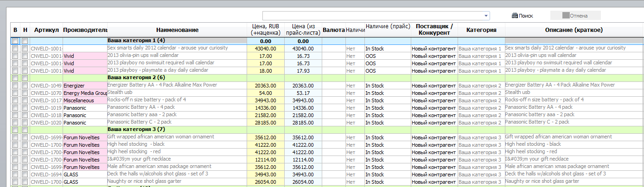
Task: Click markup price 20363.00 in Energizer row
Action: (265, 86)
